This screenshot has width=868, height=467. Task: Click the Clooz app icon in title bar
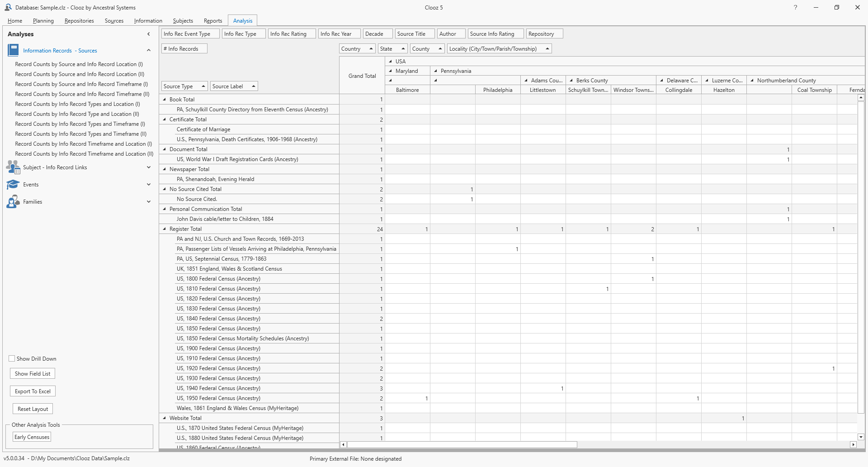click(x=8, y=8)
